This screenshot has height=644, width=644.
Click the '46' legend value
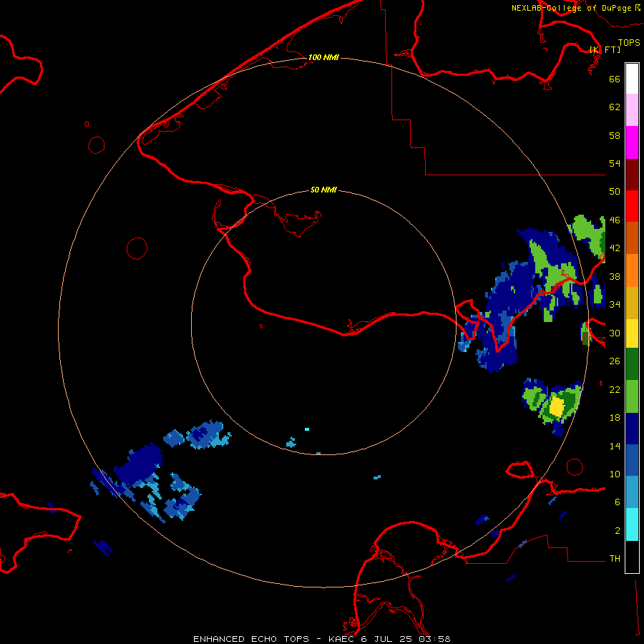[x=615, y=220]
